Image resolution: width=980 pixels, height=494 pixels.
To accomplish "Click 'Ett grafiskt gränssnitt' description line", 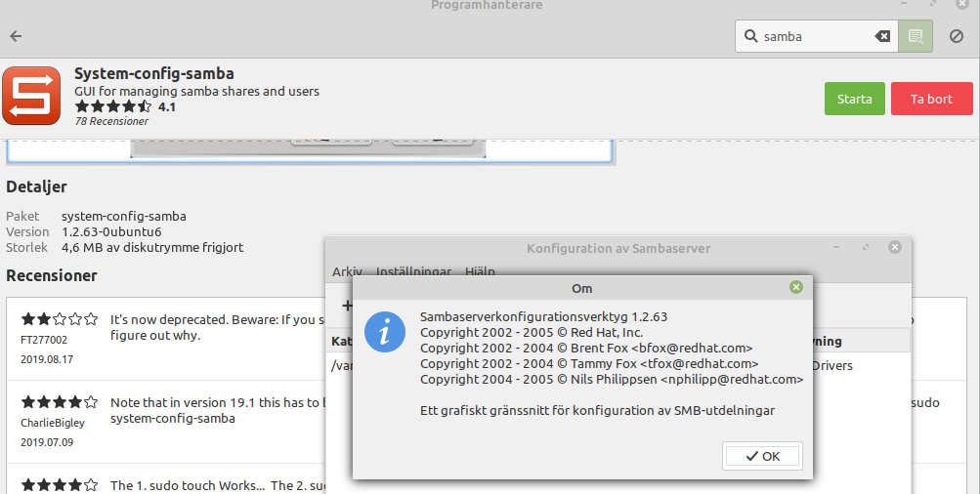I will (x=598, y=410).
